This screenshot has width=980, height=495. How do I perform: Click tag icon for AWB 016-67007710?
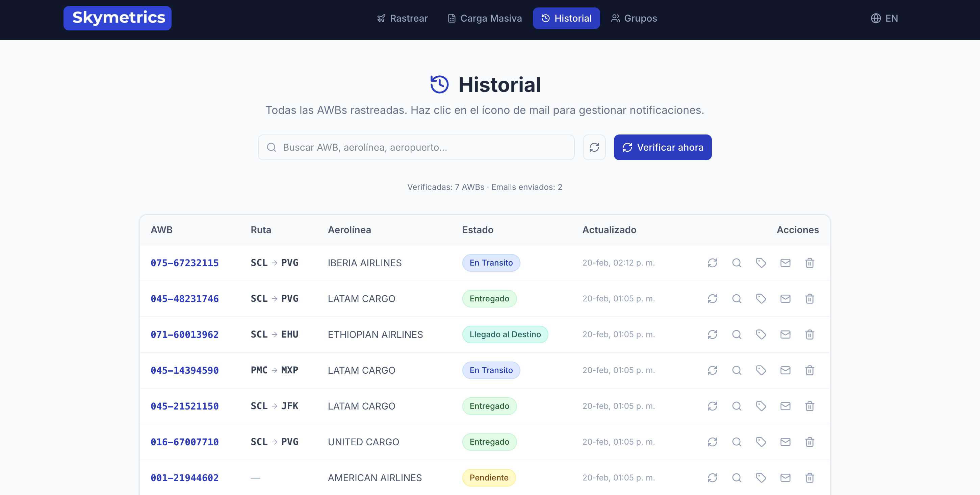761,442
